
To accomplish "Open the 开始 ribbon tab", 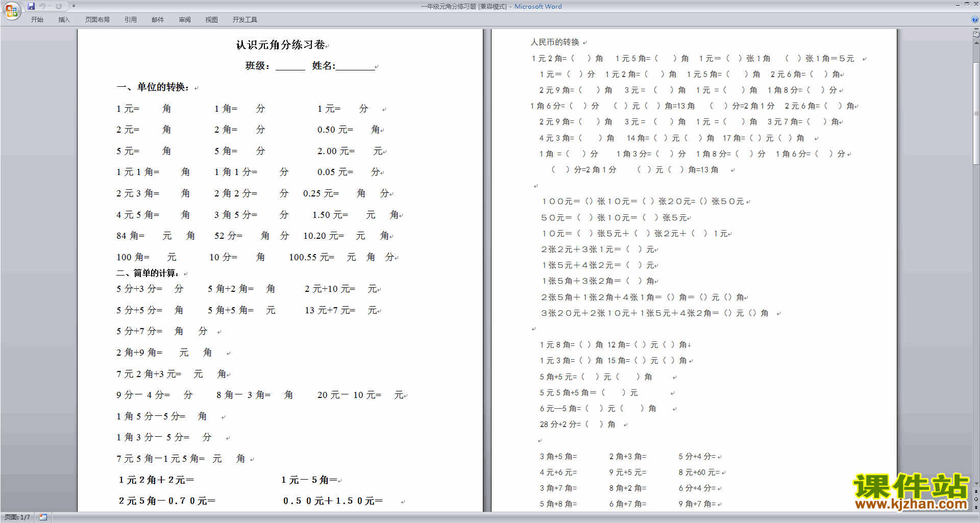I will 37,20.
